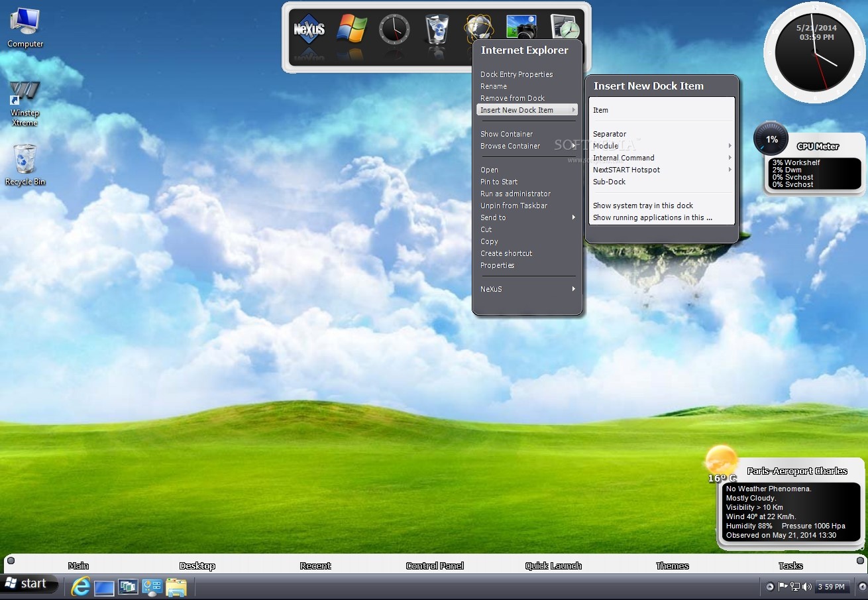Viewport: 868px width, 600px height.
Task: Click the taskbar clock 3:59 PM
Action: click(x=831, y=587)
